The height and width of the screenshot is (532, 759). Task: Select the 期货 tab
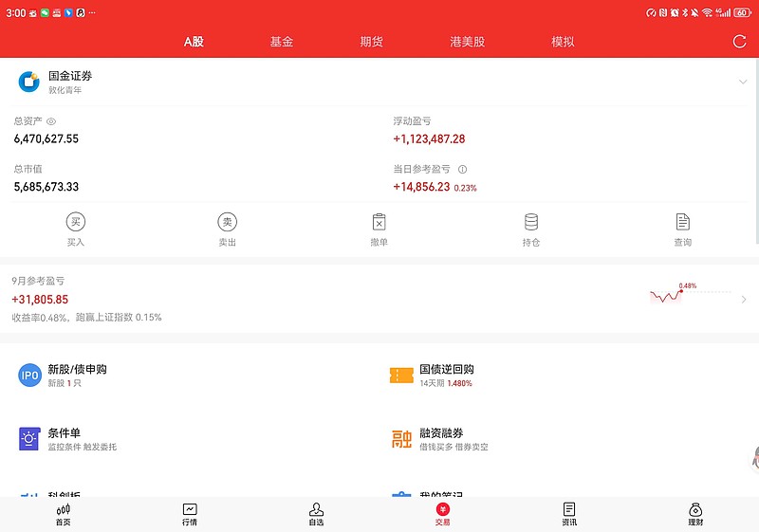(x=371, y=42)
